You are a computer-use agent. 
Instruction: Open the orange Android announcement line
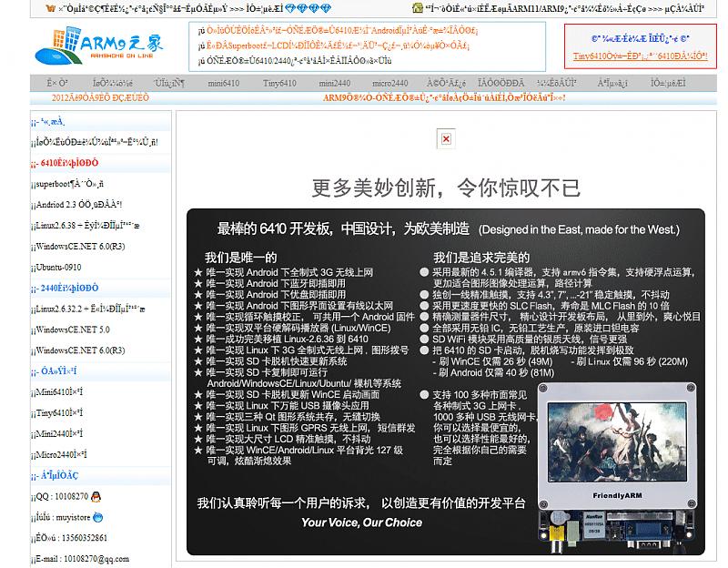pyautogui.click(x=342, y=31)
